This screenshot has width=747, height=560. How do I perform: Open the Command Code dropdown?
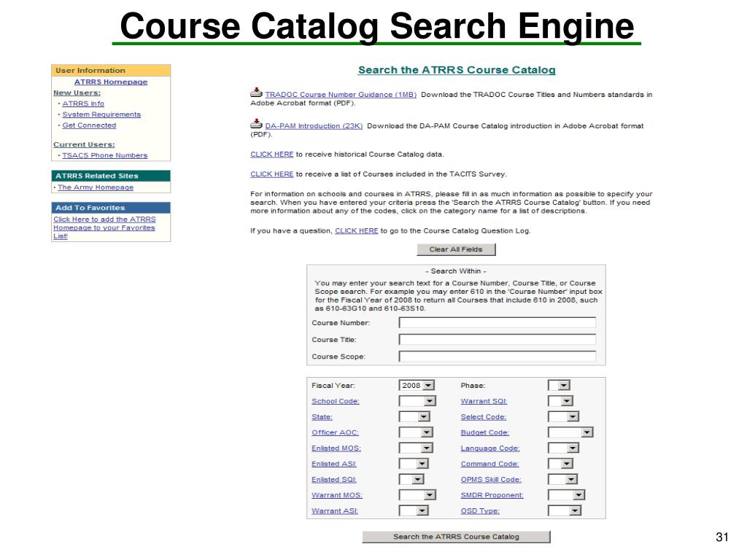[x=560, y=464]
